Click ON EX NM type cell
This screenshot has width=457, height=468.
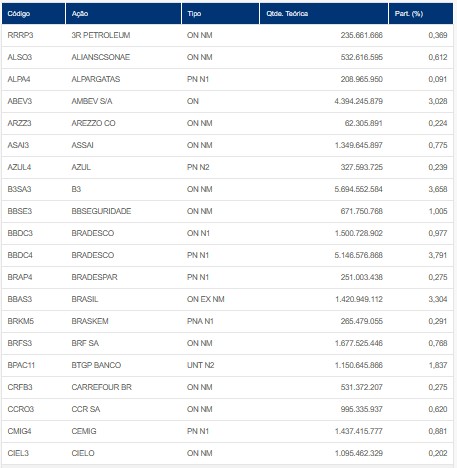(206, 299)
